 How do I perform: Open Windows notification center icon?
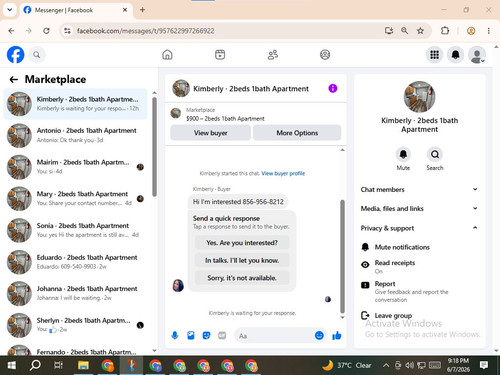(484, 365)
